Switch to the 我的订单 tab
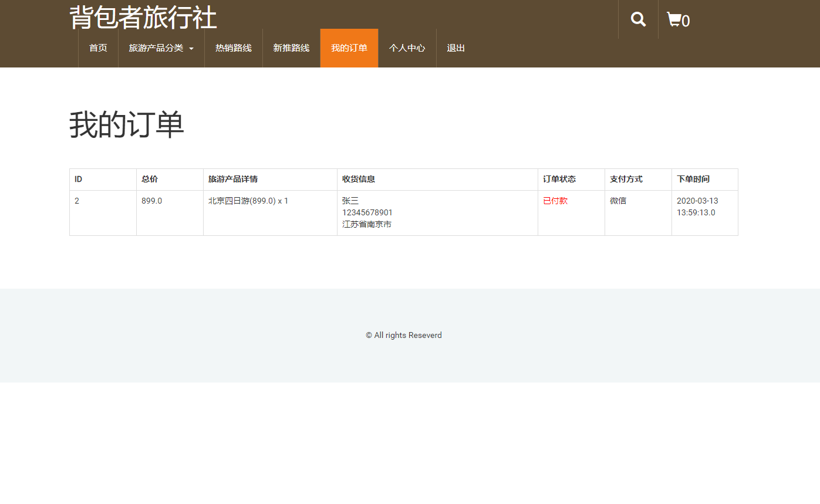The height and width of the screenshot is (504, 820). point(349,48)
